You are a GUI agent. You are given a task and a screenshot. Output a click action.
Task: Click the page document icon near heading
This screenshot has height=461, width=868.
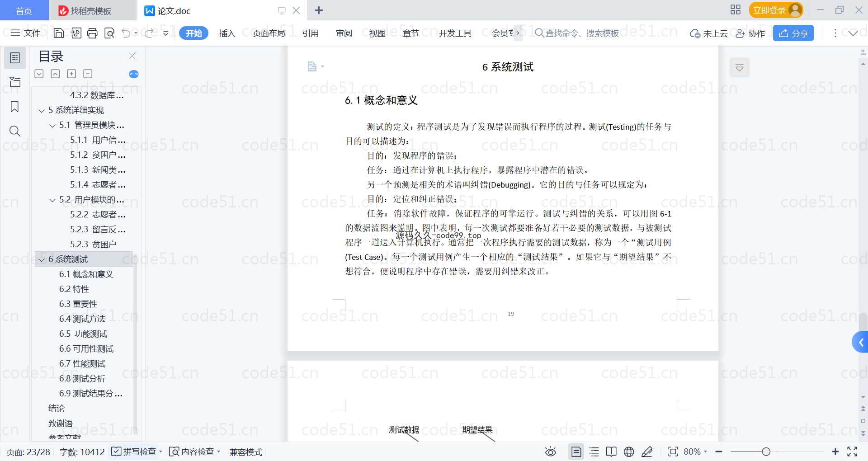click(x=312, y=66)
